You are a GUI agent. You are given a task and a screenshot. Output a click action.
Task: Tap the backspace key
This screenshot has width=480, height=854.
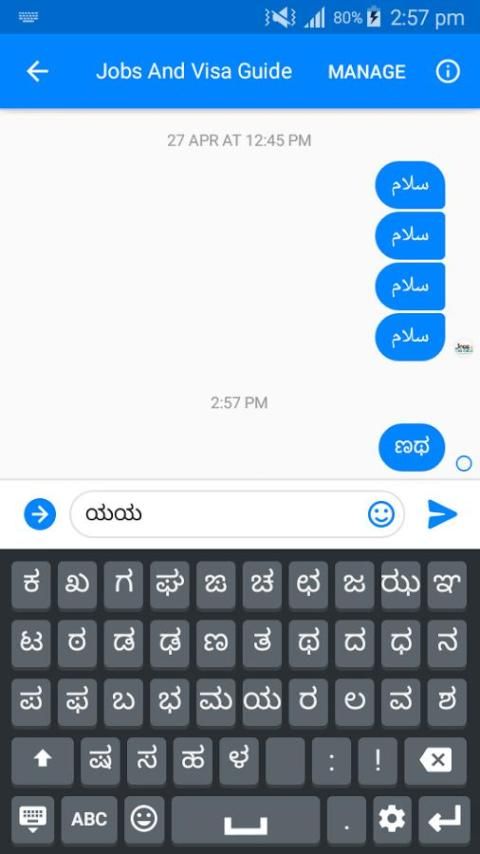coord(435,760)
